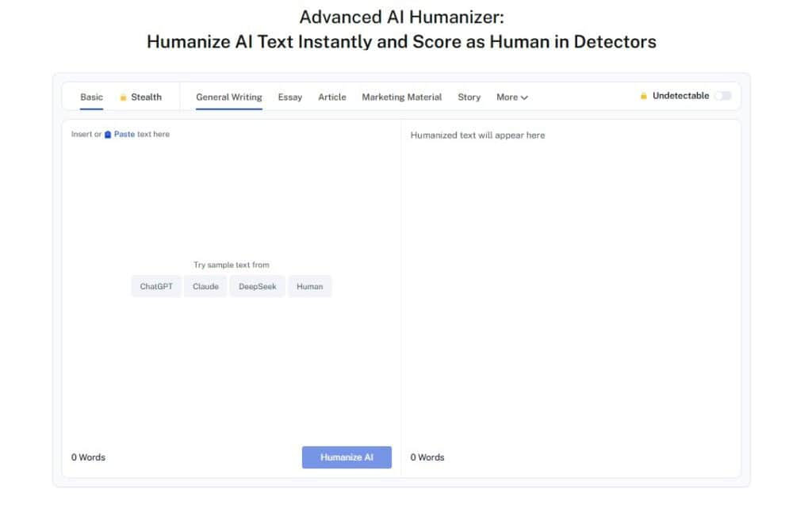Select the General Writing mode
This screenshot has height=512, width=812.
click(228, 97)
